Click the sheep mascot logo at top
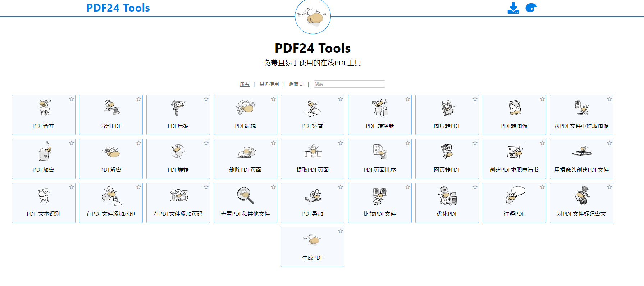The image size is (644, 286). coord(313,17)
